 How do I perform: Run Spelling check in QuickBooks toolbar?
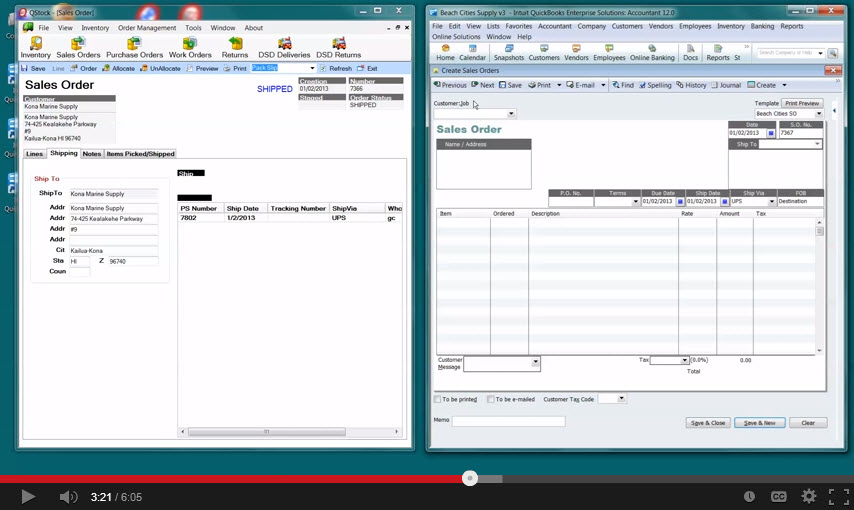tap(655, 85)
